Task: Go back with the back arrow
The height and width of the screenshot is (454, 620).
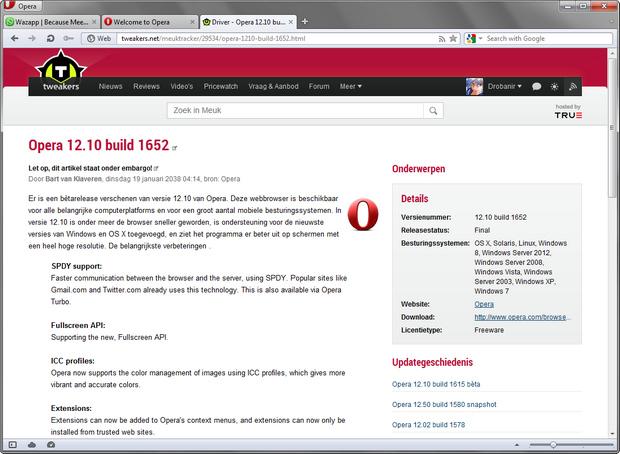Action: [x=15, y=38]
